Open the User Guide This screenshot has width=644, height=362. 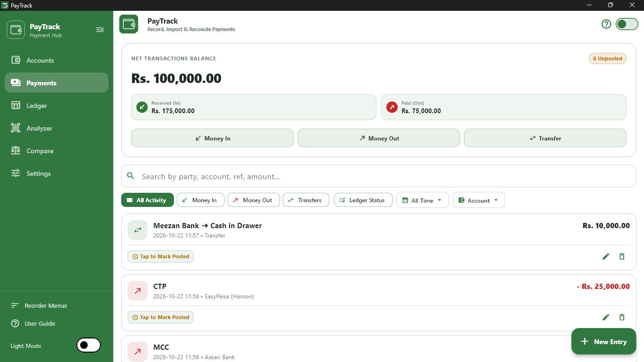coord(40,323)
